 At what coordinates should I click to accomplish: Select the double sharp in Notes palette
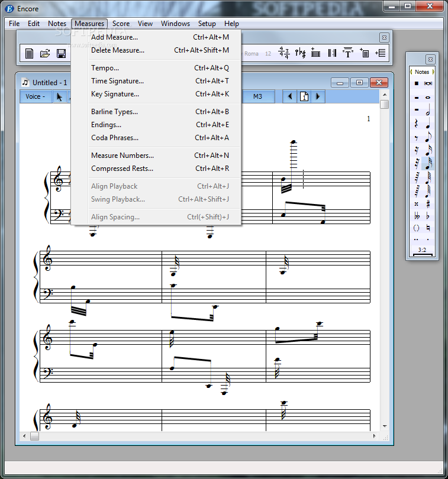coord(416,204)
